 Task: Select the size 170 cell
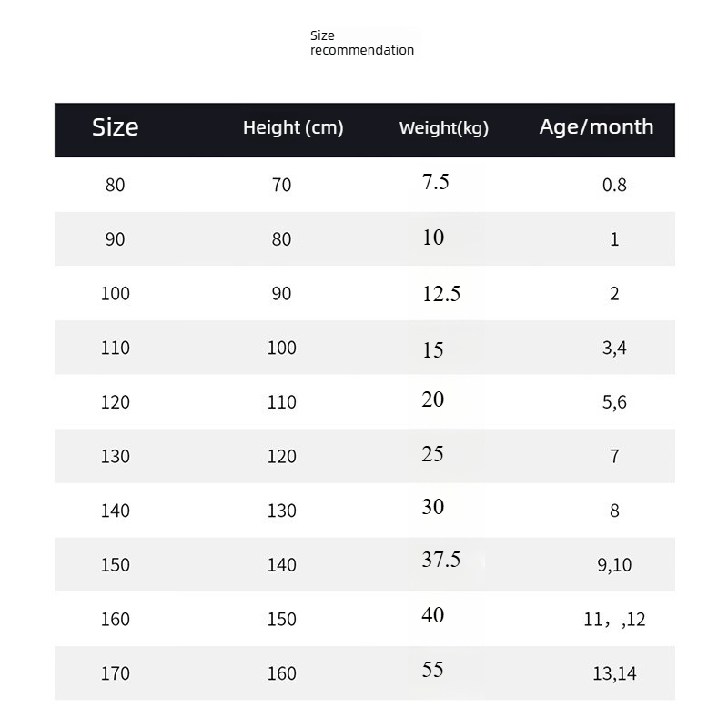coord(116,673)
